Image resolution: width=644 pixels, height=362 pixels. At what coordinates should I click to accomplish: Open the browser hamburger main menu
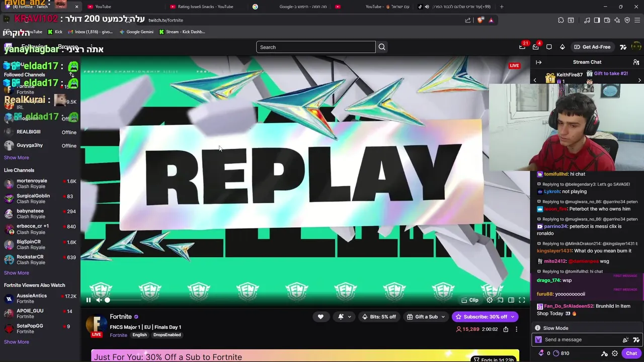click(x=637, y=20)
